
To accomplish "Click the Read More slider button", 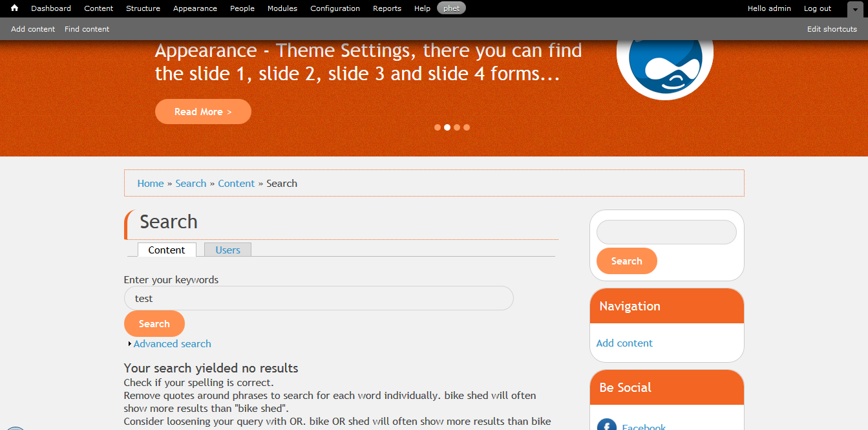I will tap(203, 111).
